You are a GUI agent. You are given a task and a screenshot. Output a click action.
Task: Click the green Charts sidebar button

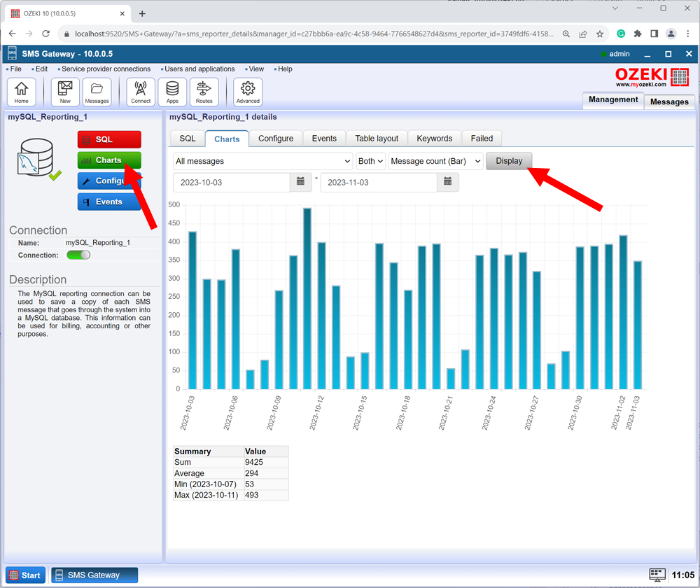(109, 160)
